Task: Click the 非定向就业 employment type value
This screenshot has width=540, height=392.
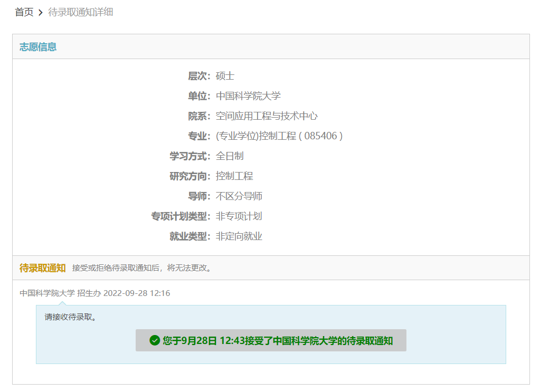Action: point(239,236)
